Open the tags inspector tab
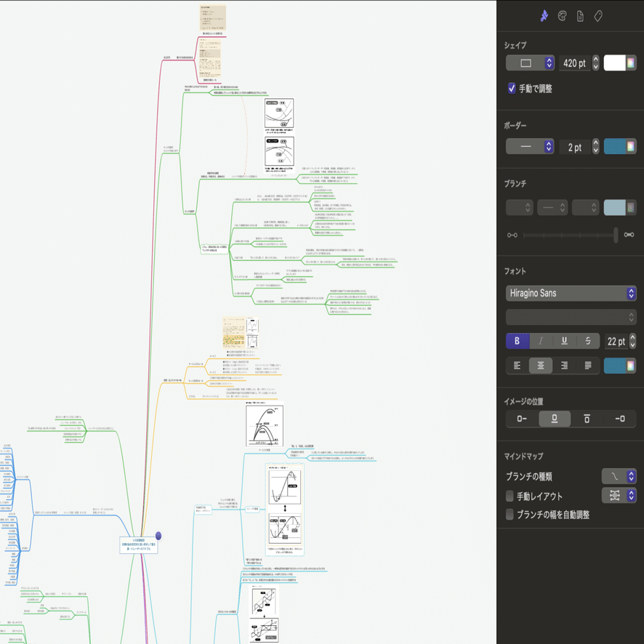The width and height of the screenshot is (644, 644). pos(598,16)
